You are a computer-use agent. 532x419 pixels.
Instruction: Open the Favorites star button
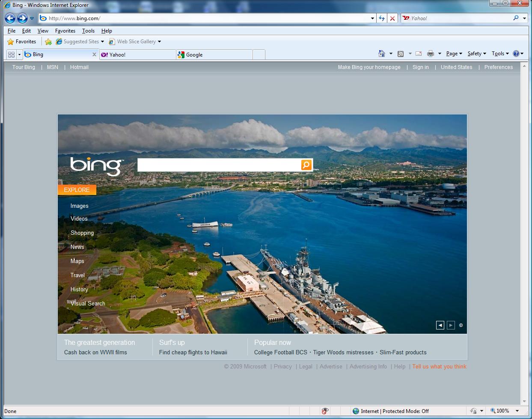pos(22,42)
